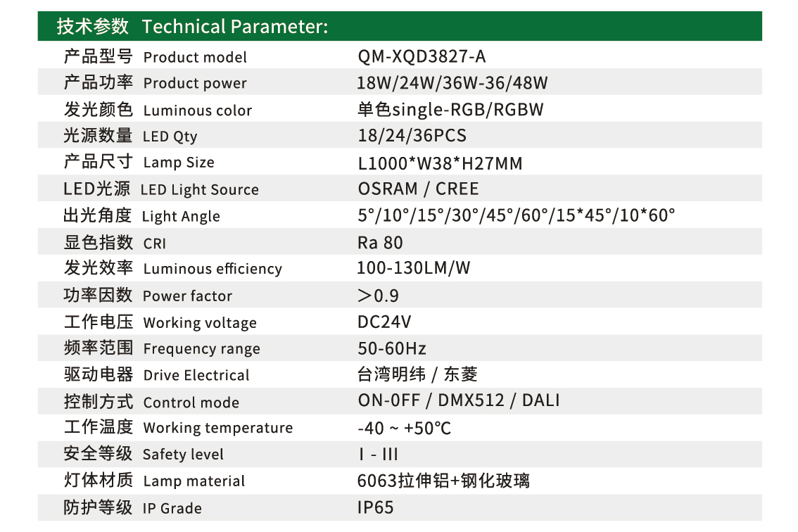
Task: Click the value 'DC24V'
Action: click(x=384, y=322)
